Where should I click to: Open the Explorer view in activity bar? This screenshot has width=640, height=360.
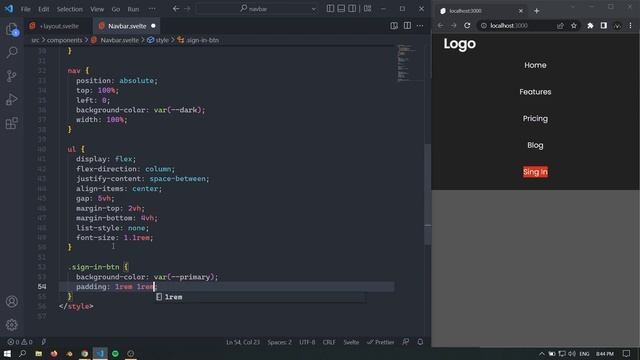click(x=12, y=29)
